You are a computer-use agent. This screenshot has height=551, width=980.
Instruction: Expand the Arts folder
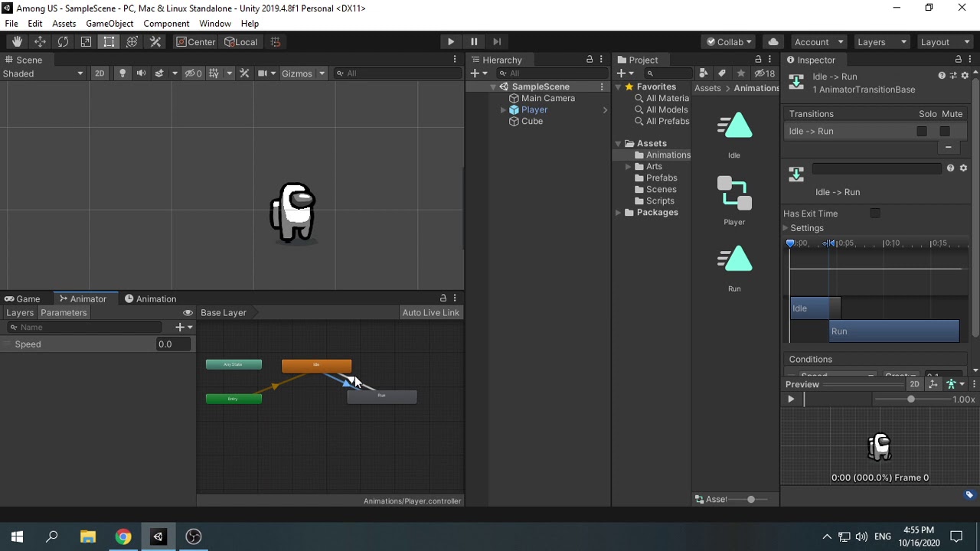click(629, 167)
